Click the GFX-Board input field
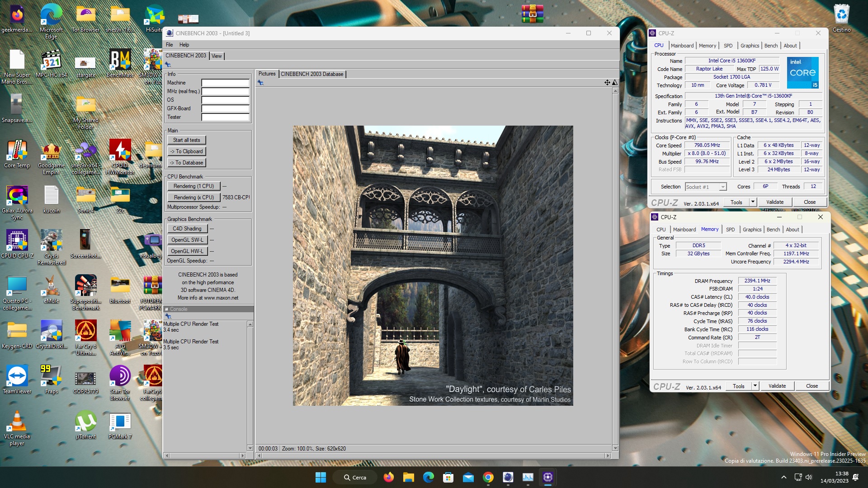Viewport: 868px width, 488px height. [225, 108]
